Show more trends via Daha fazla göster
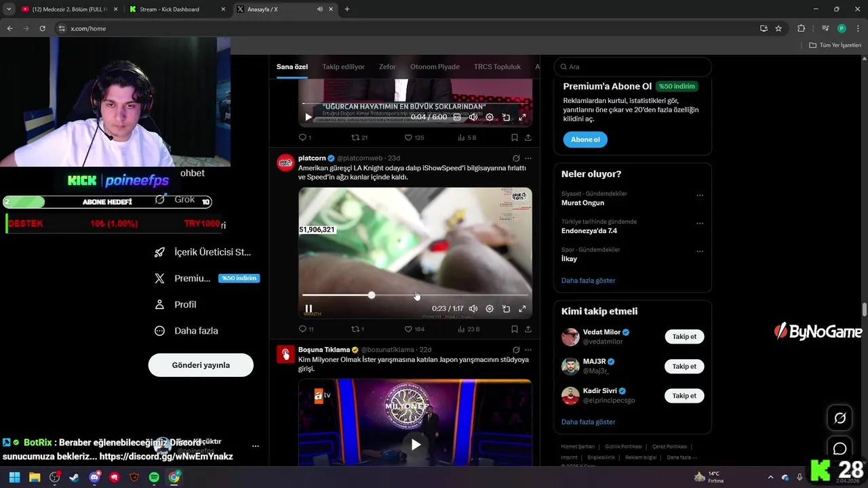 click(x=588, y=280)
